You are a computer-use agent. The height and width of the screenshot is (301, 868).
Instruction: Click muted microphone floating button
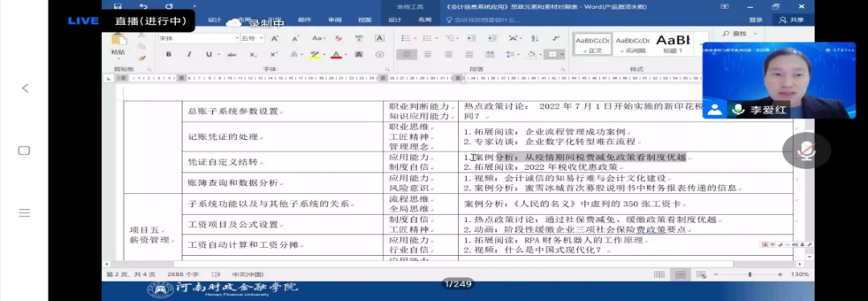(806, 150)
